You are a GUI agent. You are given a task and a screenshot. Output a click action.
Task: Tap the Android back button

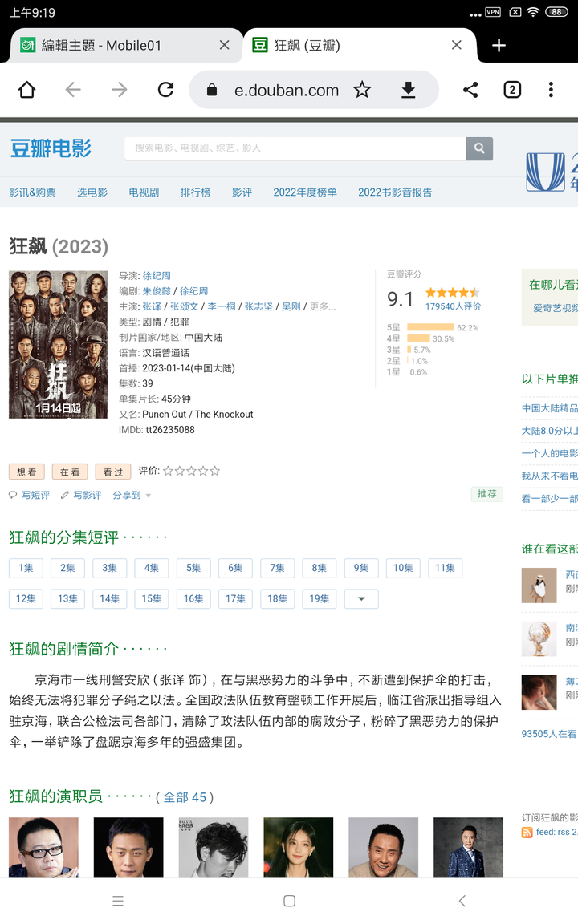(x=462, y=901)
